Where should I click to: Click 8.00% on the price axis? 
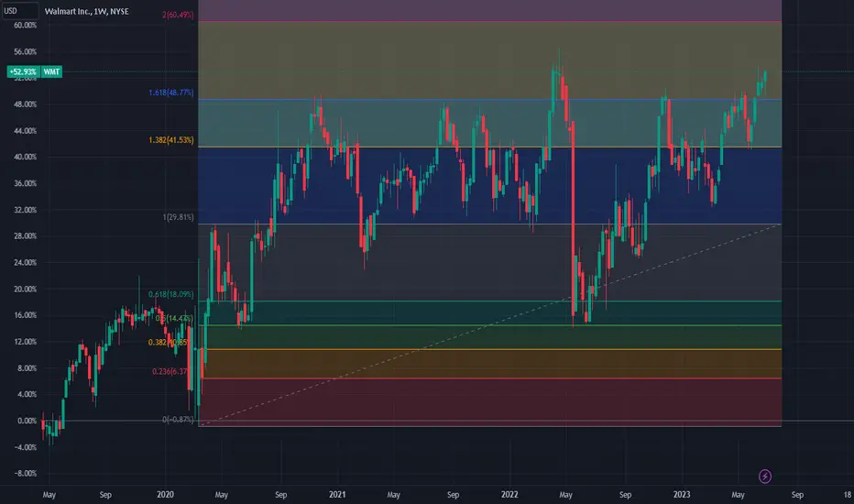click(27, 367)
